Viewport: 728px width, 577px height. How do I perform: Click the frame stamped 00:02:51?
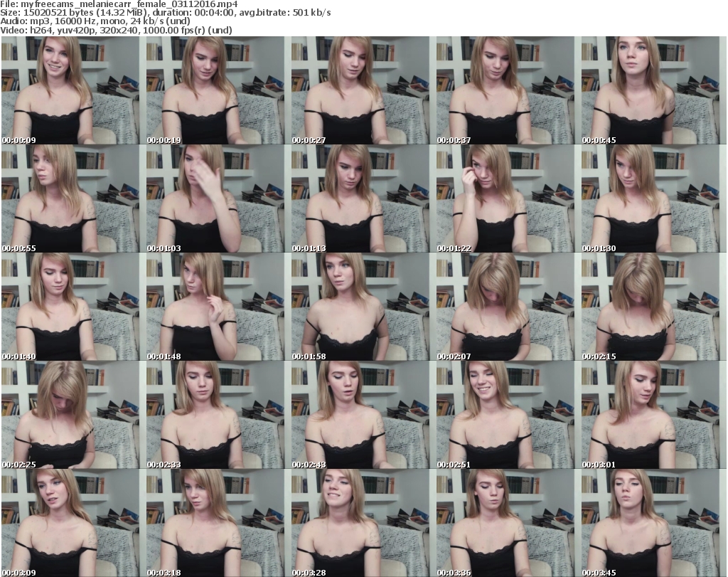(x=505, y=415)
